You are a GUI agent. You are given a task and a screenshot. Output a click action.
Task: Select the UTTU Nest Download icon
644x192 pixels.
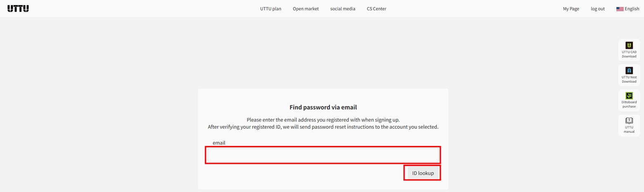[629, 70]
